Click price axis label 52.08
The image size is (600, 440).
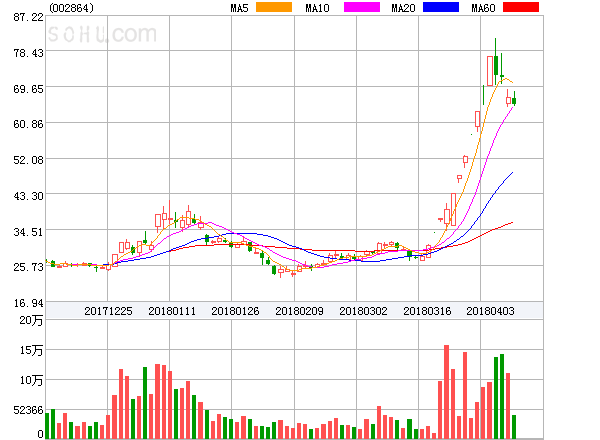coord(28,160)
